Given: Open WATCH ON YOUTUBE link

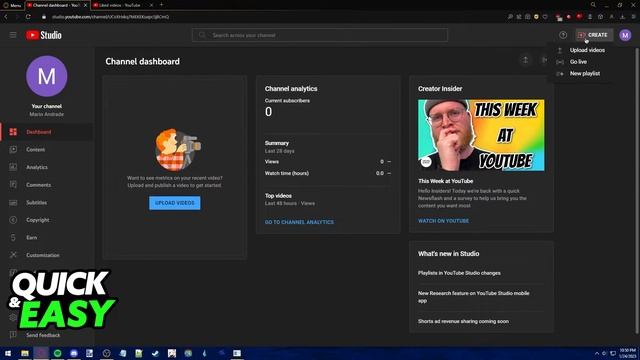Looking at the screenshot, I should [x=443, y=221].
